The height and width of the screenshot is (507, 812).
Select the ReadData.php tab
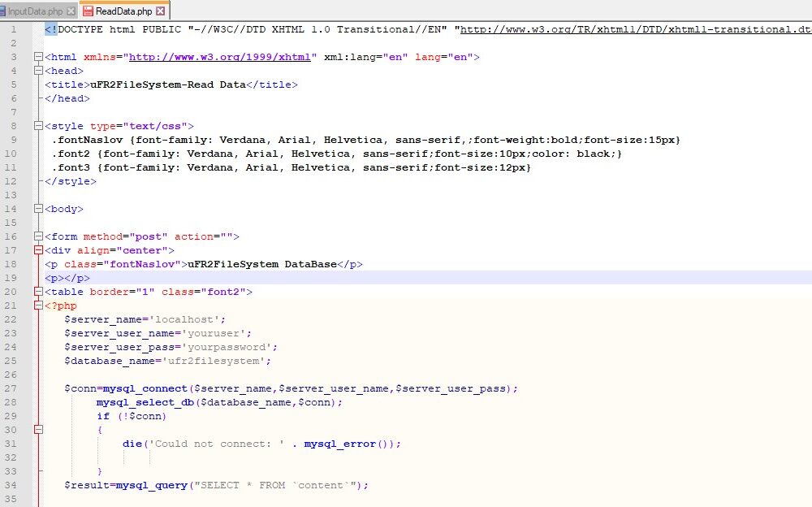tap(123, 11)
